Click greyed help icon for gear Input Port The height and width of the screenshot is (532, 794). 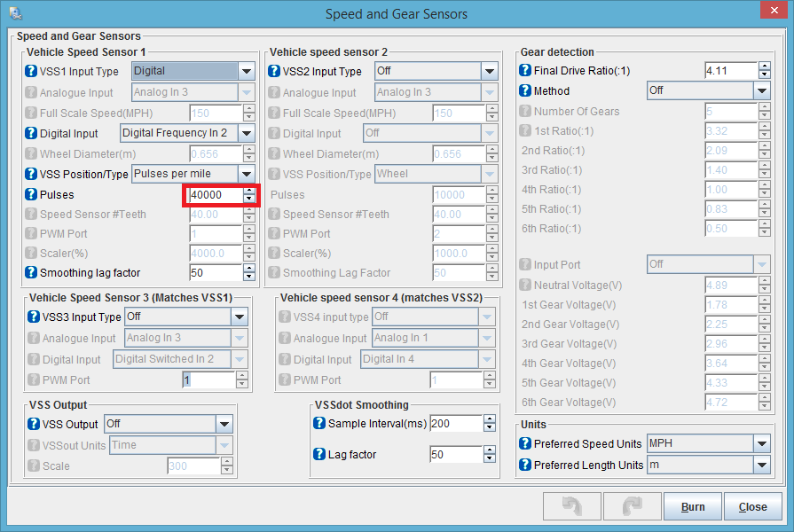click(525, 264)
